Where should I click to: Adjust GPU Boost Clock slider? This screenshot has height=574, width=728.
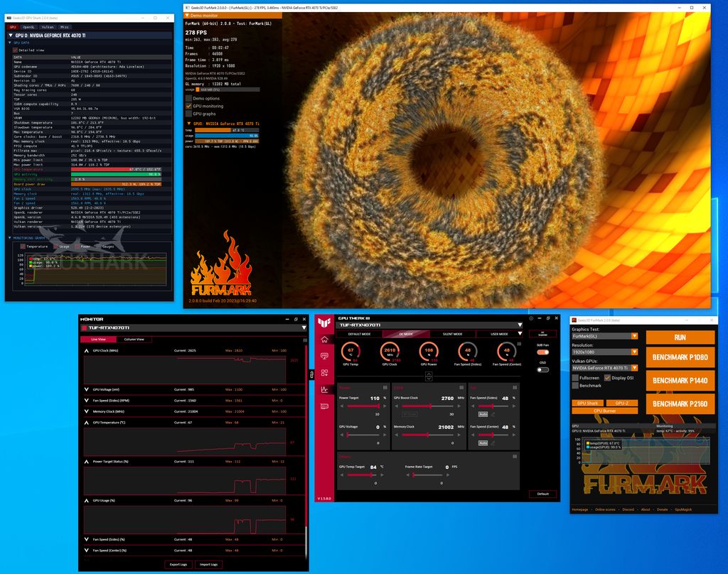pos(427,406)
